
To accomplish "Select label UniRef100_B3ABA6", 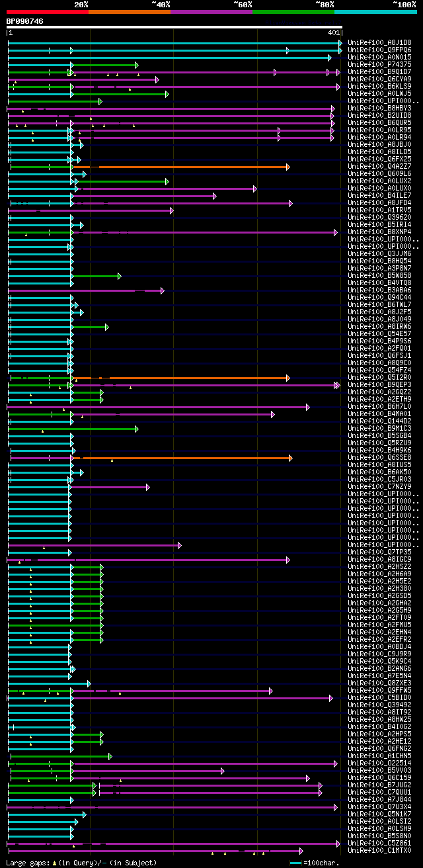I will coord(379,290).
